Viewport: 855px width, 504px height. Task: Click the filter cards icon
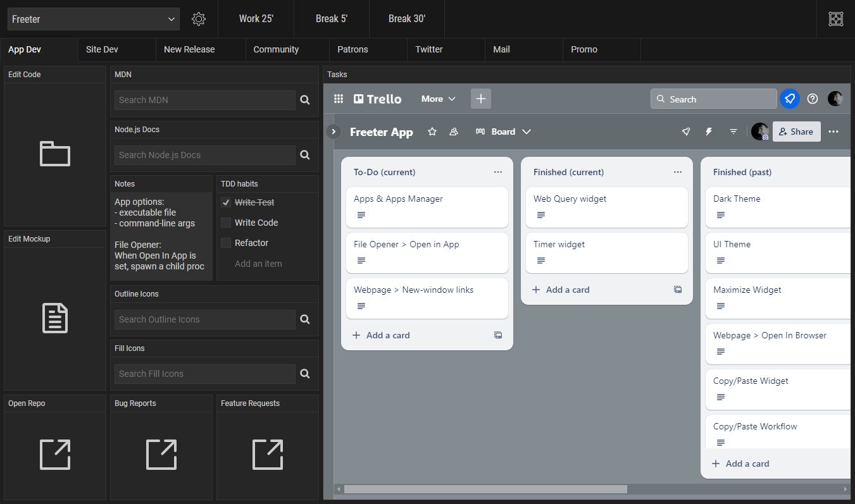click(x=733, y=132)
